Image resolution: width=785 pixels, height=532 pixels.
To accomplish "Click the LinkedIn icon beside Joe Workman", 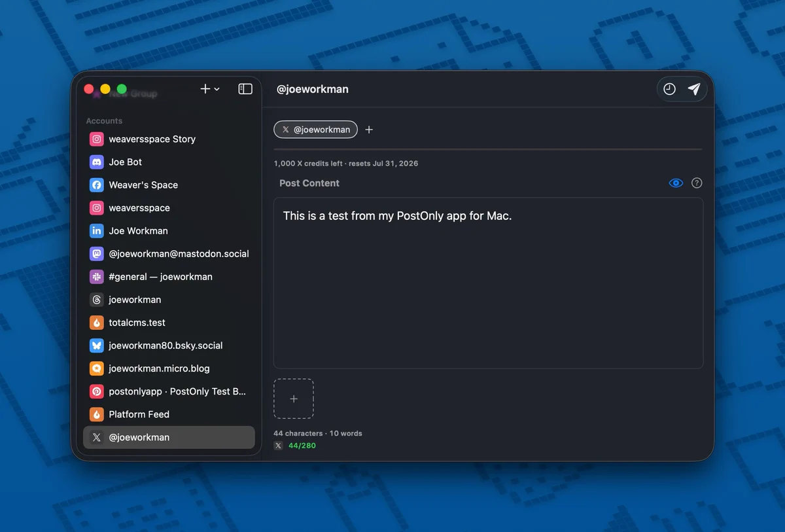I will (x=97, y=231).
